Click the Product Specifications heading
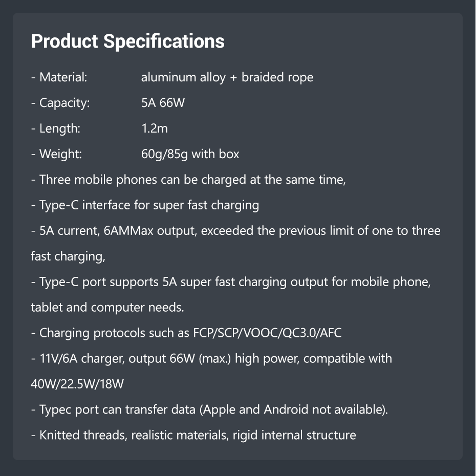 tap(127, 41)
